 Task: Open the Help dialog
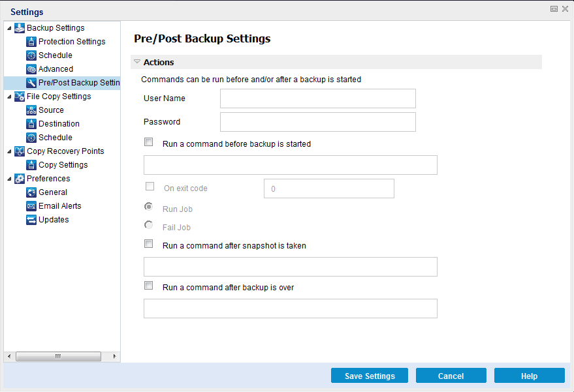[x=529, y=376]
